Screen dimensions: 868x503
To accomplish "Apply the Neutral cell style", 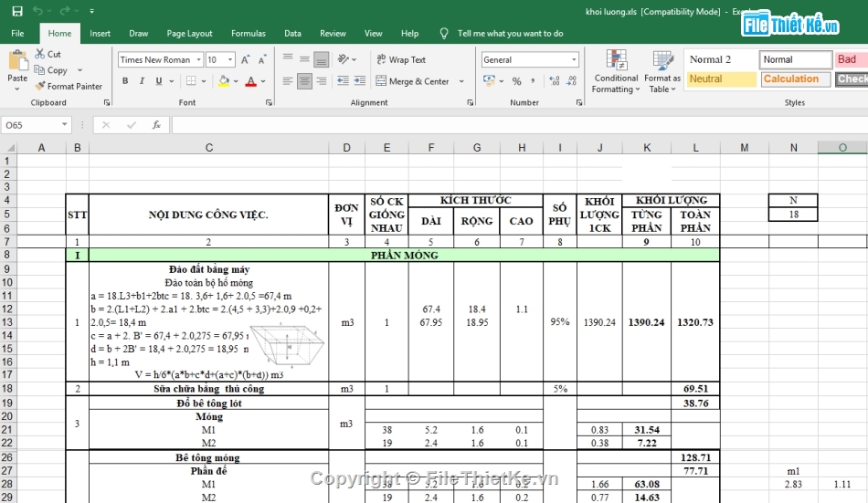I will point(721,79).
